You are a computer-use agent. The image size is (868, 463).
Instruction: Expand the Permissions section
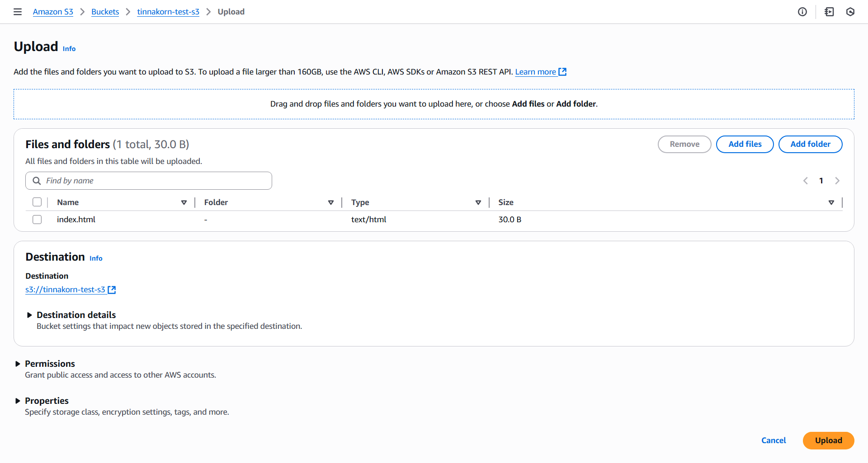[x=18, y=364]
